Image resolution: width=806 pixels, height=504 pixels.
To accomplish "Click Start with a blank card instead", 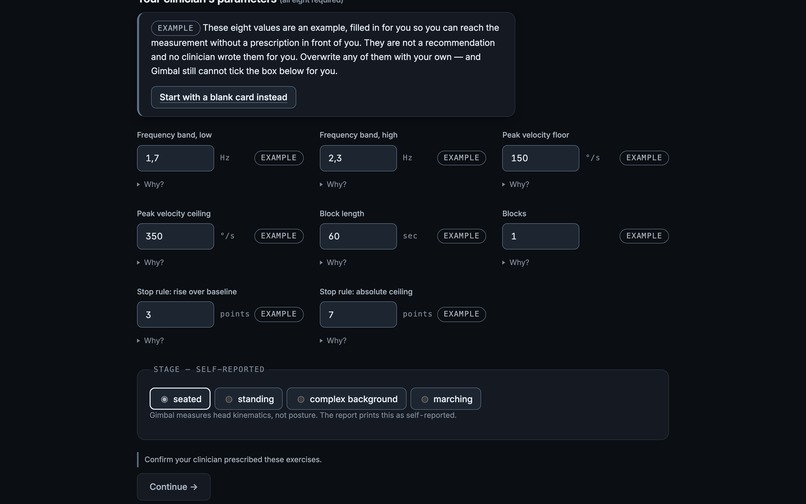I will point(224,97).
